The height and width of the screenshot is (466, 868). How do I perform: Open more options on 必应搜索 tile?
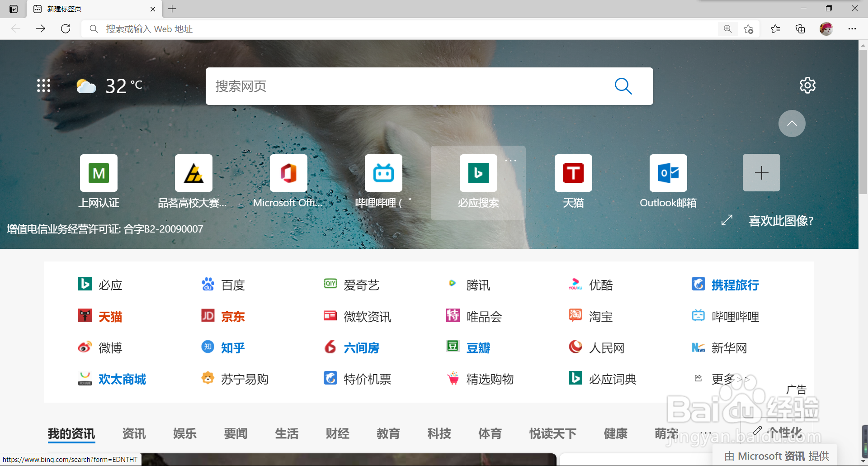pyautogui.click(x=511, y=161)
